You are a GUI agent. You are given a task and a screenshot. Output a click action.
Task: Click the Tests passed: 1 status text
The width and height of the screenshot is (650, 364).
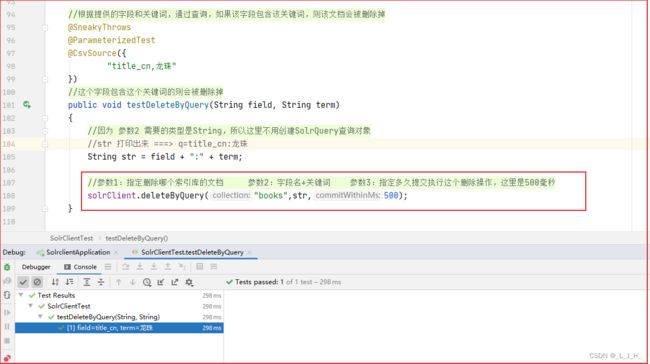click(260, 282)
